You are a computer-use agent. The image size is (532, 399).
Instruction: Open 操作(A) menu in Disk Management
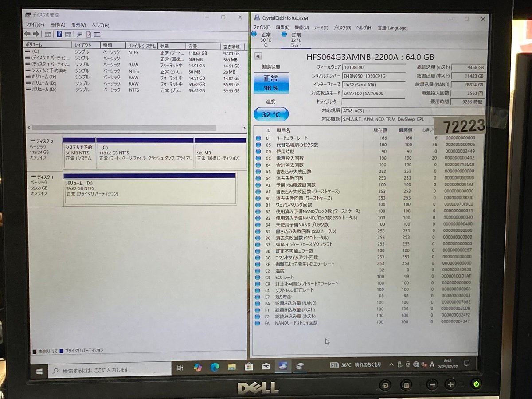[58, 25]
